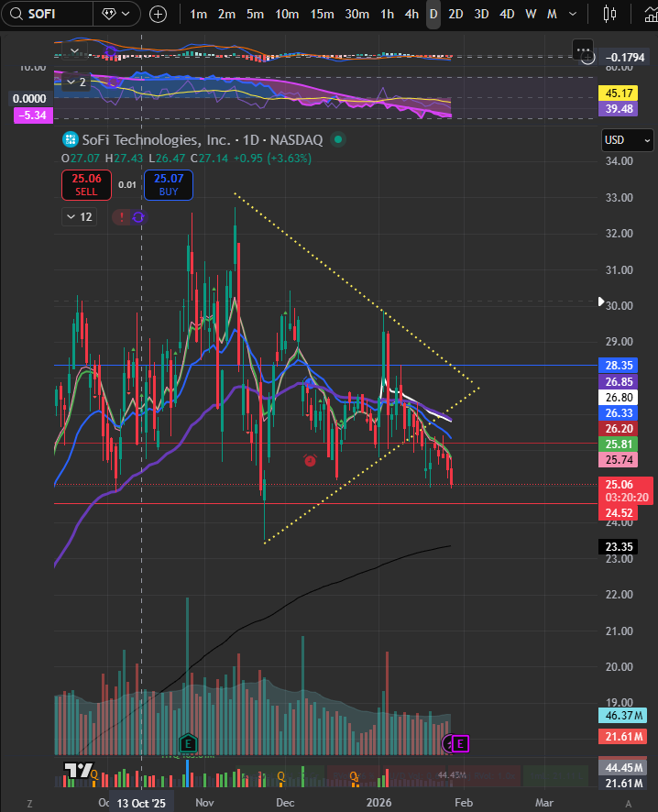Select the 2m timeframe
Image resolution: width=658 pixels, height=812 pixels.
tap(226, 14)
